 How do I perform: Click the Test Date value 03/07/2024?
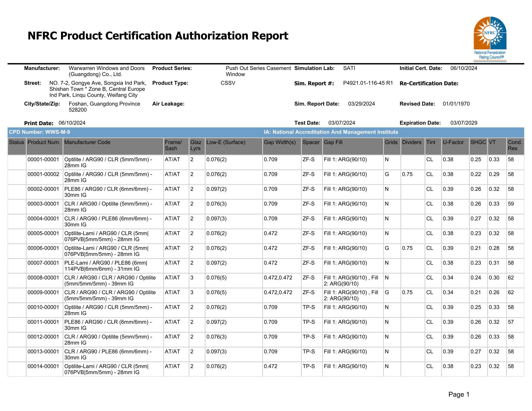tap(342, 123)
